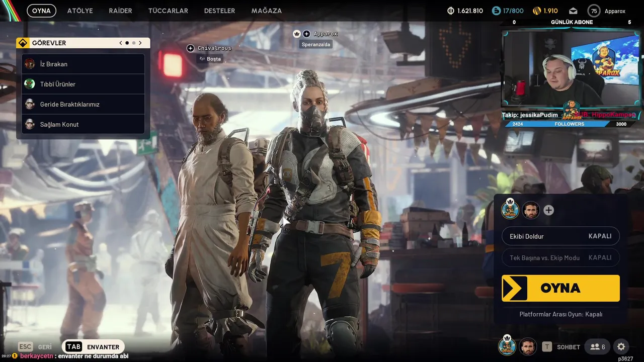Open the Tıbbi Ürünler quest
The height and width of the screenshot is (362, 644).
coord(83,84)
